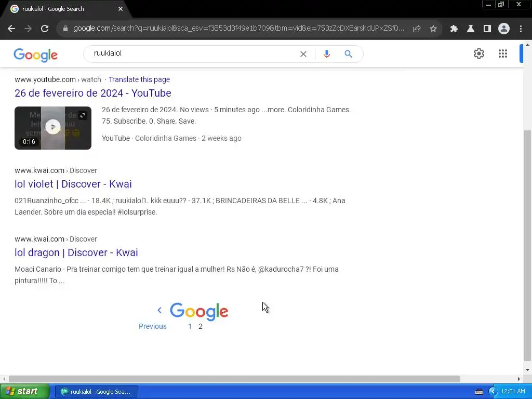532x399 pixels.
Task: Close the ruukialol Google Search tab
Action: point(121,9)
